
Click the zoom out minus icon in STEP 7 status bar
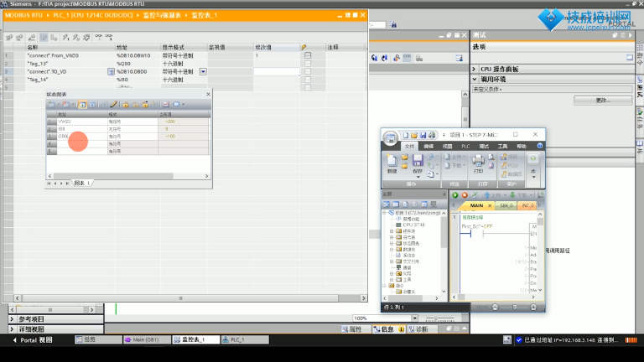click(x=496, y=307)
